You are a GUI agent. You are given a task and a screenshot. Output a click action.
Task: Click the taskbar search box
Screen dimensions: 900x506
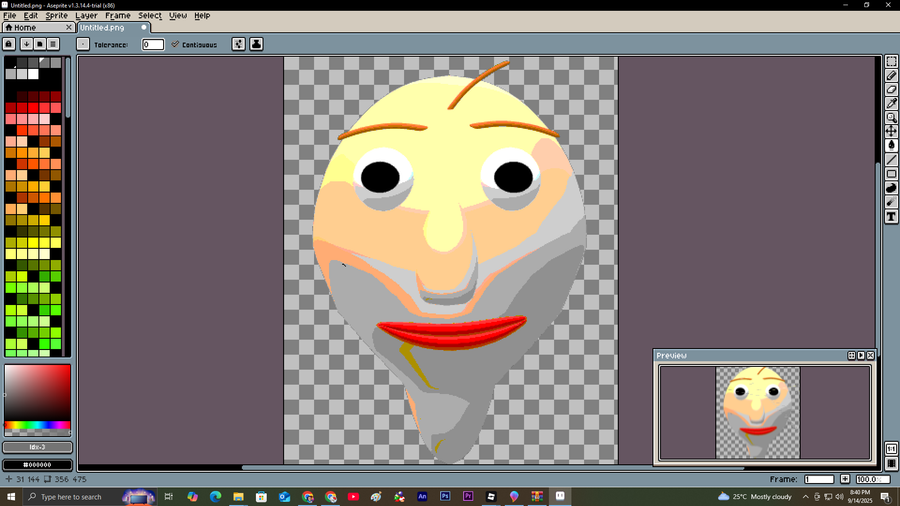pyautogui.click(x=89, y=497)
